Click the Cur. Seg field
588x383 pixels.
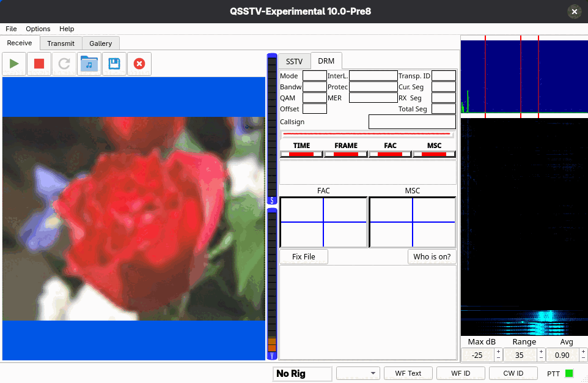tap(444, 87)
